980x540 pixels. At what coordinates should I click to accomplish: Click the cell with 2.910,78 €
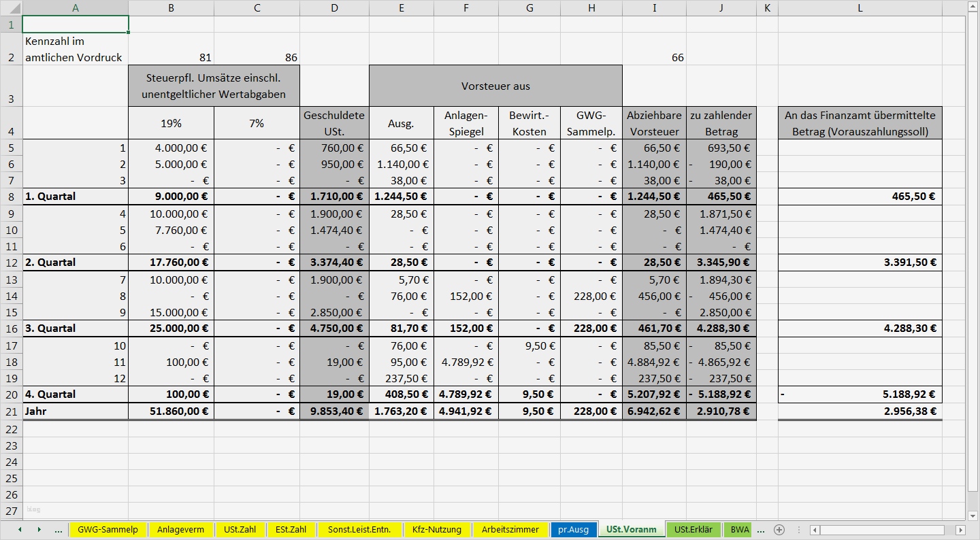coord(721,411)
